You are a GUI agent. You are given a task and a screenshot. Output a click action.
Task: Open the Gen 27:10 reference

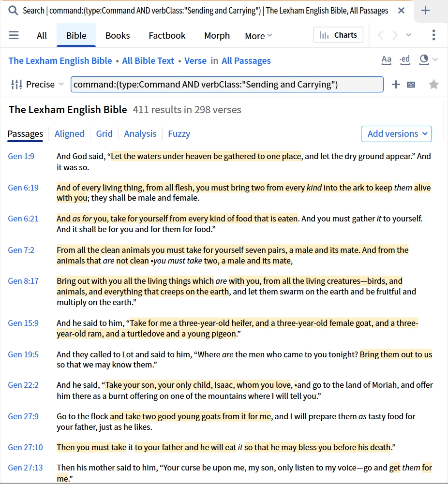pos(25,447)
